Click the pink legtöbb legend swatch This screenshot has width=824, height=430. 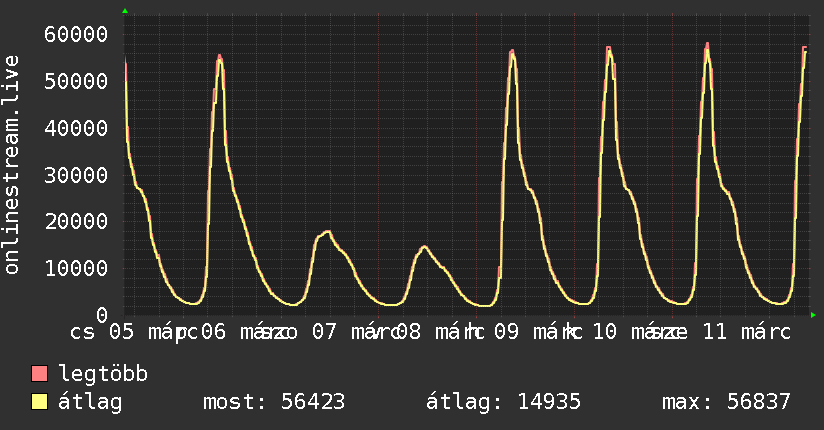pos(39,373)
